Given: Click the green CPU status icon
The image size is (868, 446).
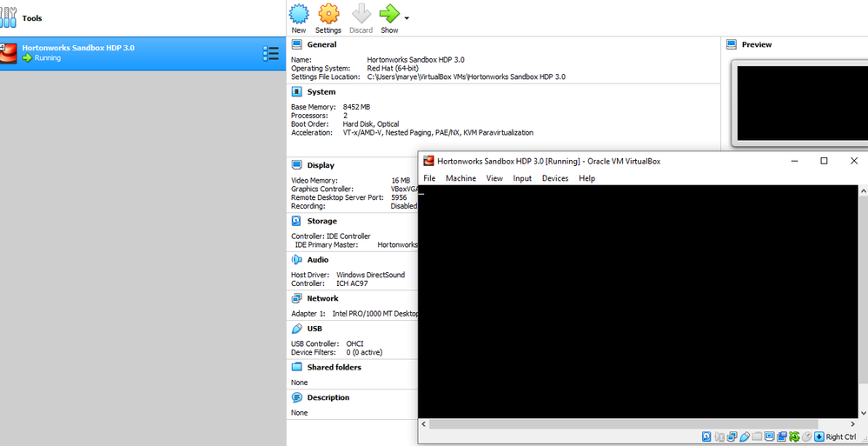Looking at the screenshot, I should 794,437.
